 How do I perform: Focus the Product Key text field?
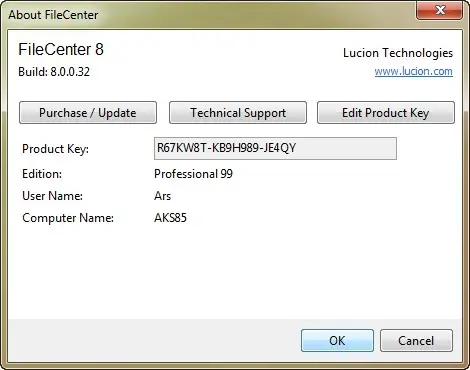275,148
